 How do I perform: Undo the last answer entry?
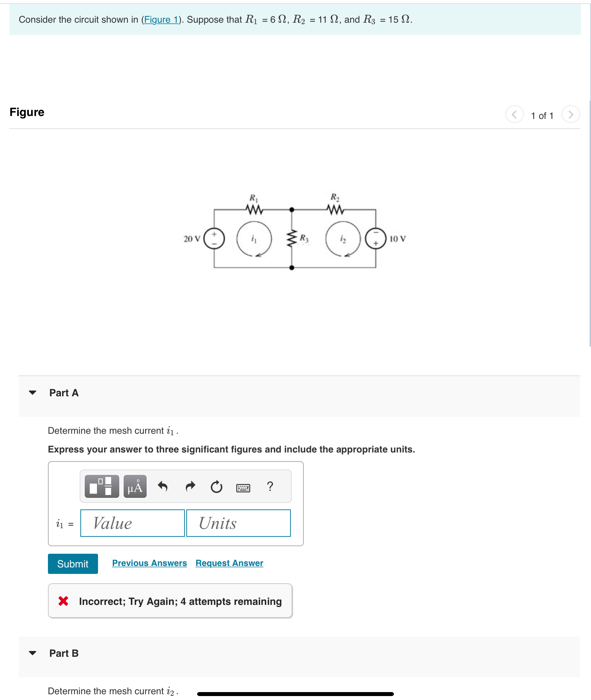[x=163, y=487]
